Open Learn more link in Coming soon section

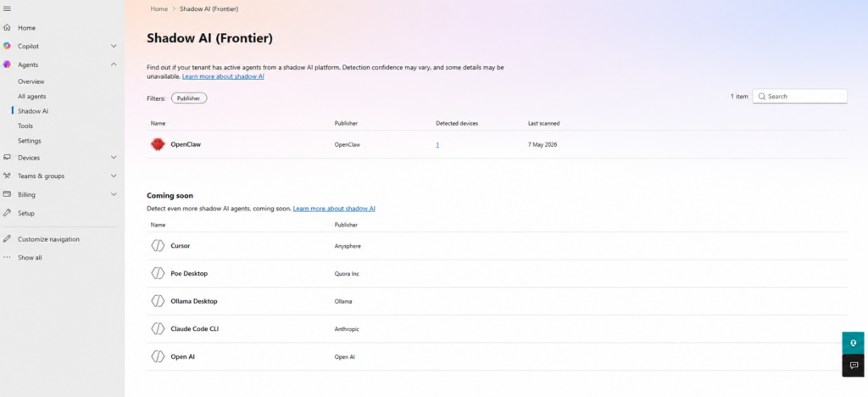pos(334,209)
